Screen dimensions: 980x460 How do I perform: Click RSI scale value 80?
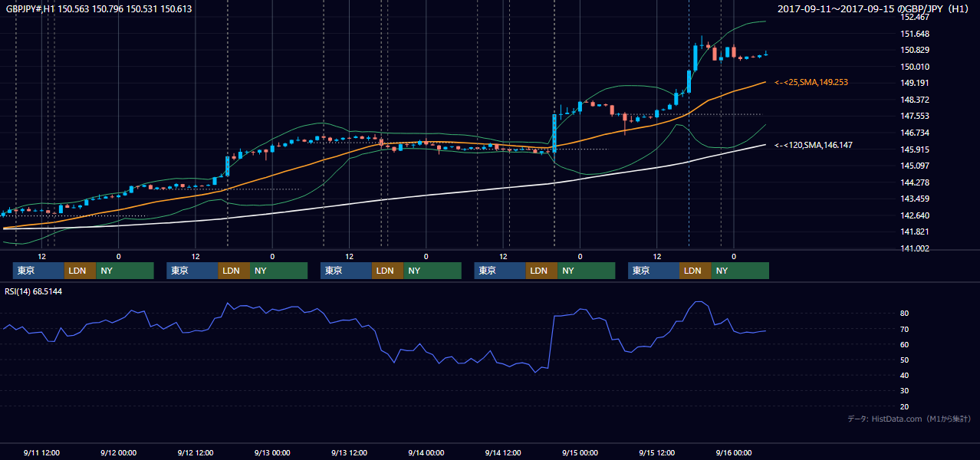[x=905, y=314]
